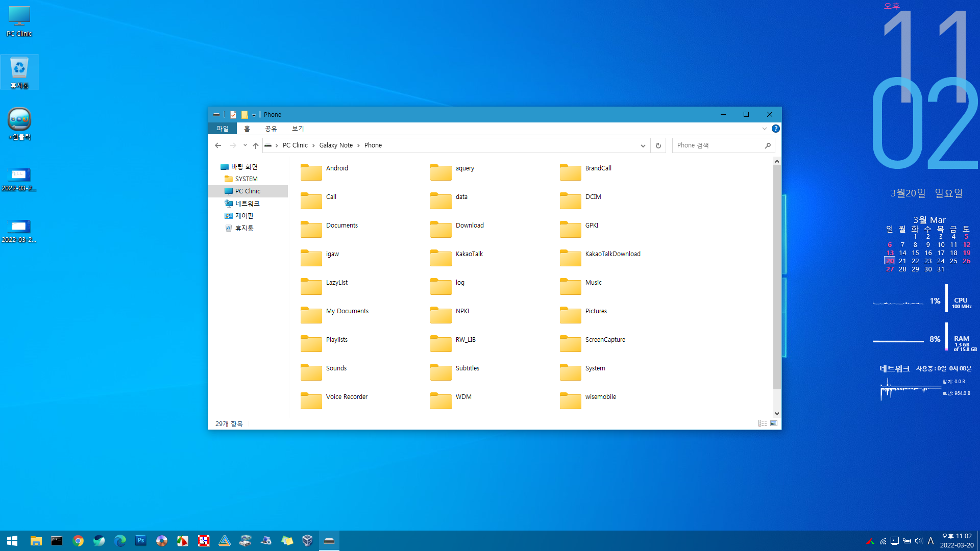Viewport: 980px width, 551px height.
Task: Click the taskbar clock showing 오후 11:02
Action: pyautogui.click(x=957, y=541)
